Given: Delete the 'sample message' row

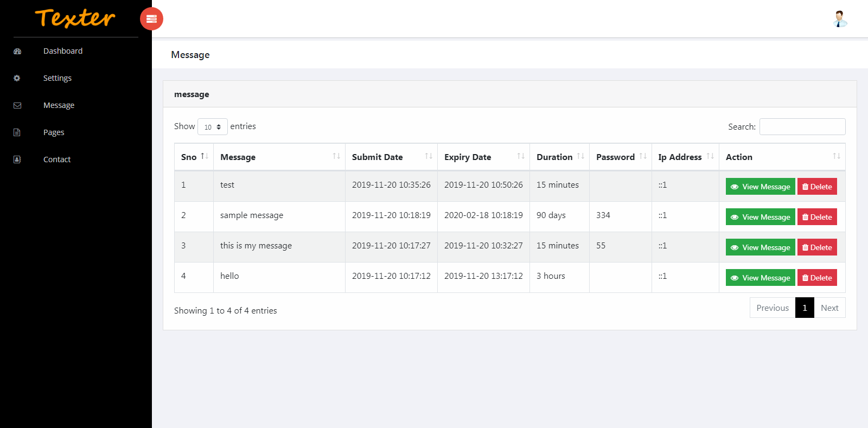Looking at the screenshot, I should click(x=817, y=217).
